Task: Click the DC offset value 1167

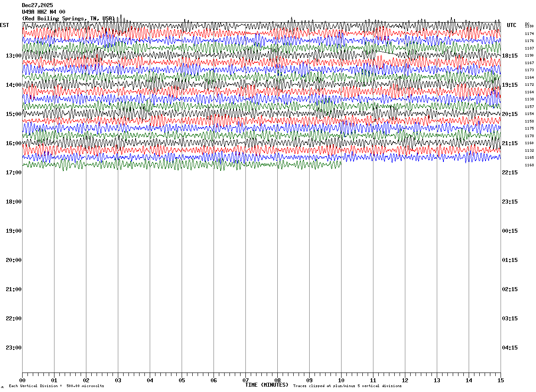Action: pyautogui.click(x=529, y=63)
